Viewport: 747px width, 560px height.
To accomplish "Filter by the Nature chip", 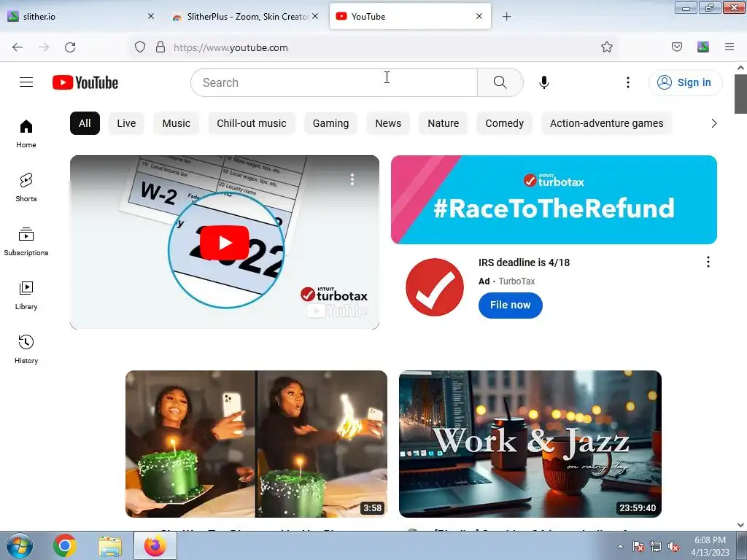I will coord(443,123).
